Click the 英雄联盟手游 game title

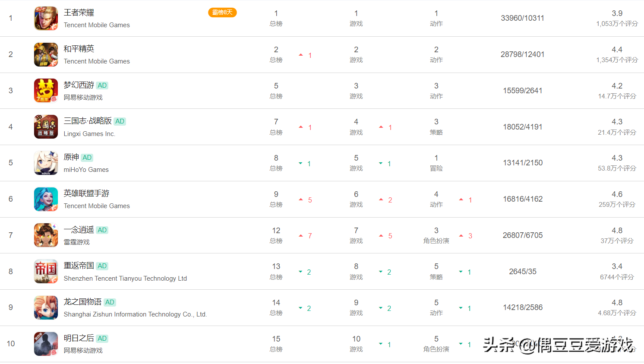pyautogui.click(x=86, y=193)
